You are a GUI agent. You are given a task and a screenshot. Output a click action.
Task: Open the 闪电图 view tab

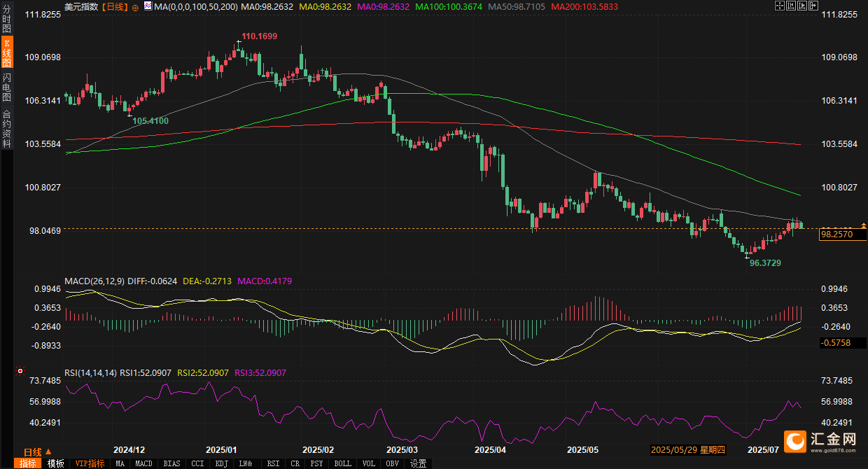(6, 88)
